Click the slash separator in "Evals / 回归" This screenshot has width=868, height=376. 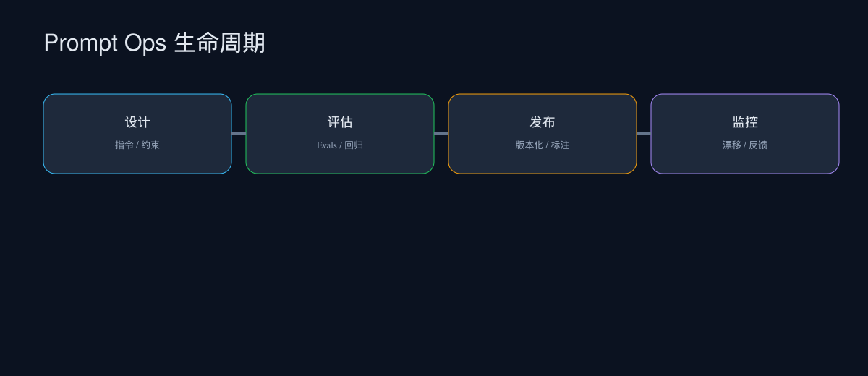[341, 145]
